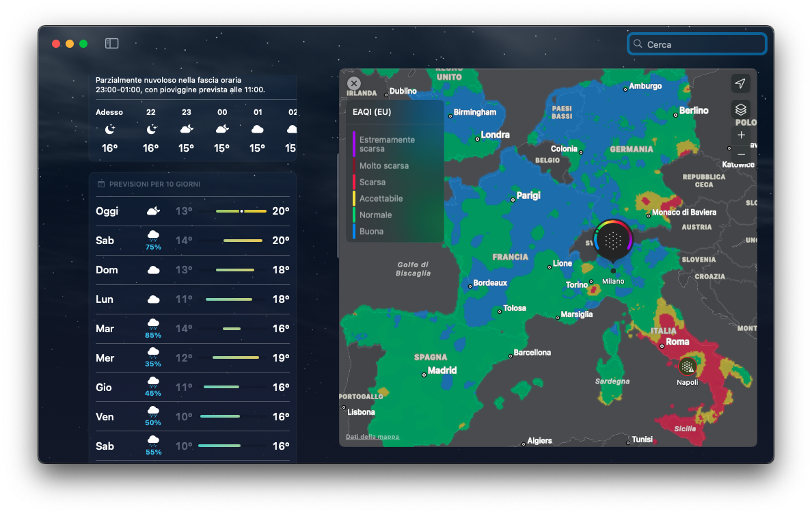Select the Napoli location marker
The width and height of the screenshot is (812, 514).
pos(687,366)
